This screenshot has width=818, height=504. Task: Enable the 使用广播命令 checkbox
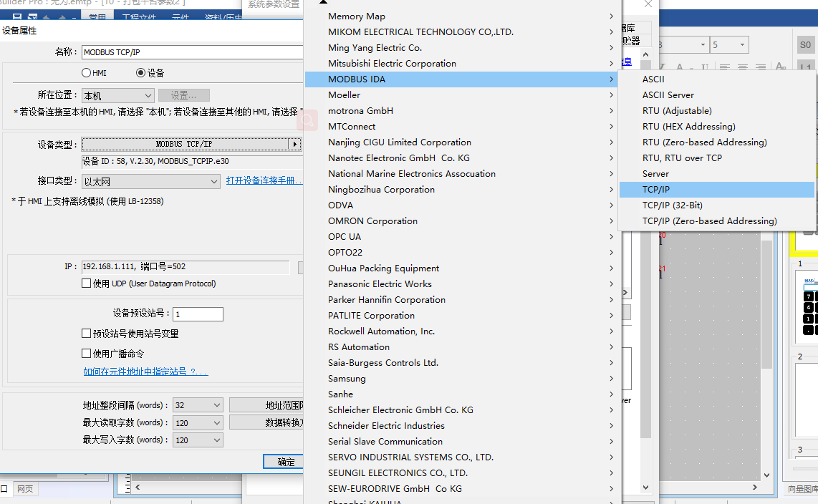coord(87,354)
